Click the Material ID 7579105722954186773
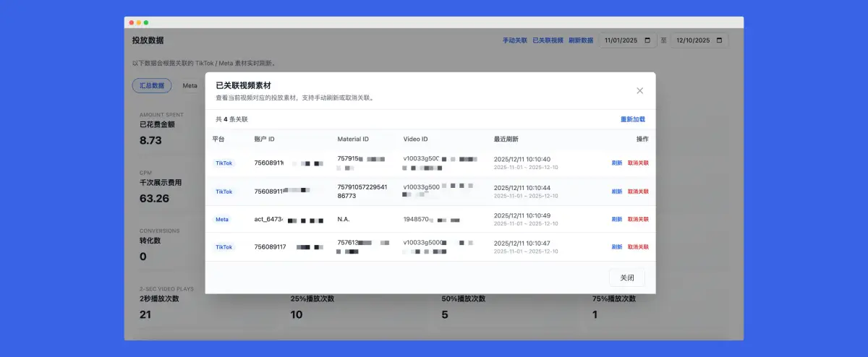The width and height of the screenshot is (868, 357). tap(362, 192)
